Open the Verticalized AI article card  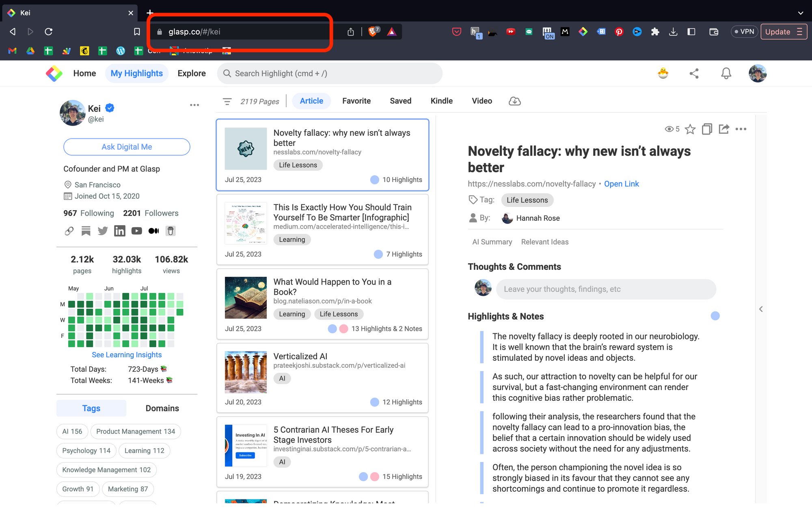322,378
